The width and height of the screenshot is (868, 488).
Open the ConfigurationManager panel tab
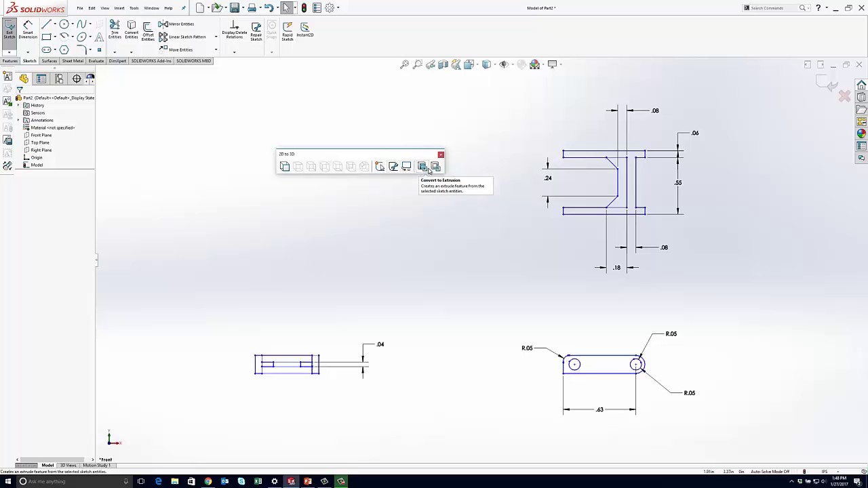pyautogui.click(x=59, y=79)
